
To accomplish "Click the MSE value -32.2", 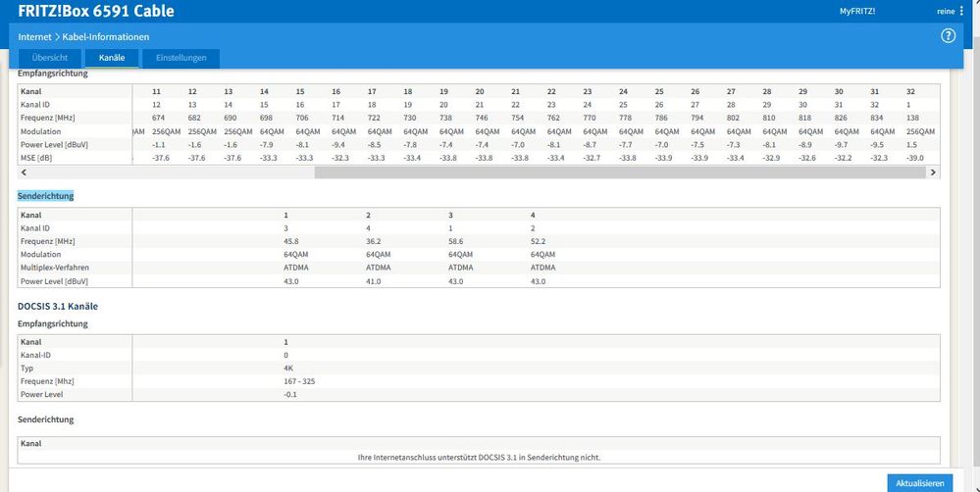I will [x=843, y=158].
